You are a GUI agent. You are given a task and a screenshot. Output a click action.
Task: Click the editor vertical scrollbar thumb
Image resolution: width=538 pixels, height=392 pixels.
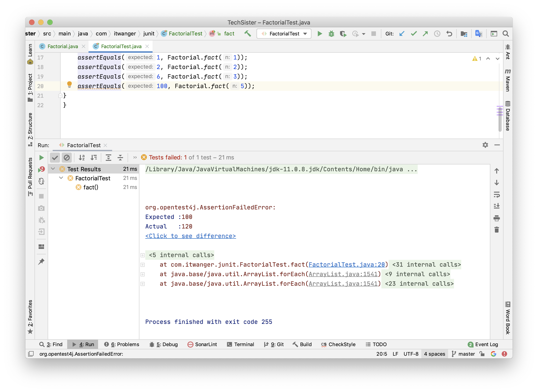(x=500, y=119)
